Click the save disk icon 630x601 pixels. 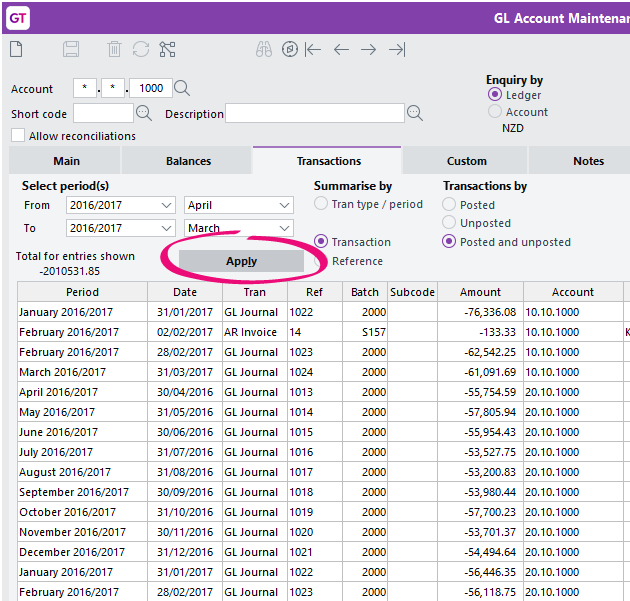pos(71,49)
